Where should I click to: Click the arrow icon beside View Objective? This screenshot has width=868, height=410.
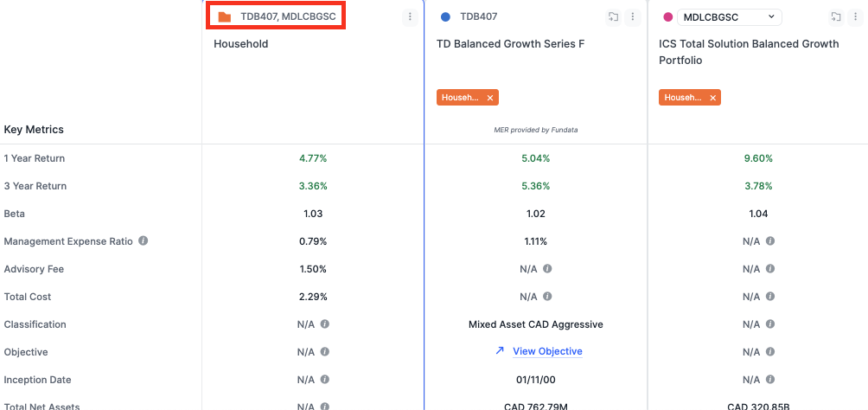pos(500,350)
